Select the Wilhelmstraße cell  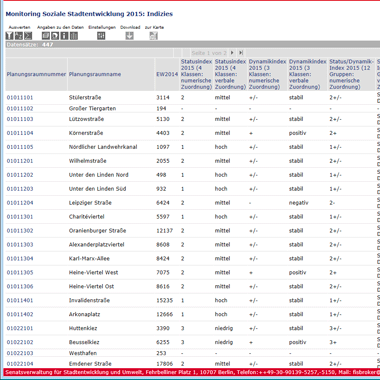click(x=88, y=161)
